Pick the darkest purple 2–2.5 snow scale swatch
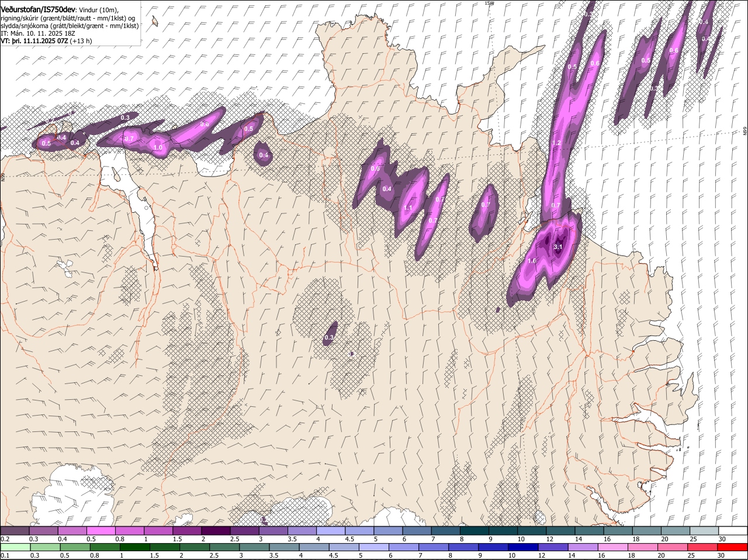Viewport: 748px width, 560px height. (216, 531)
